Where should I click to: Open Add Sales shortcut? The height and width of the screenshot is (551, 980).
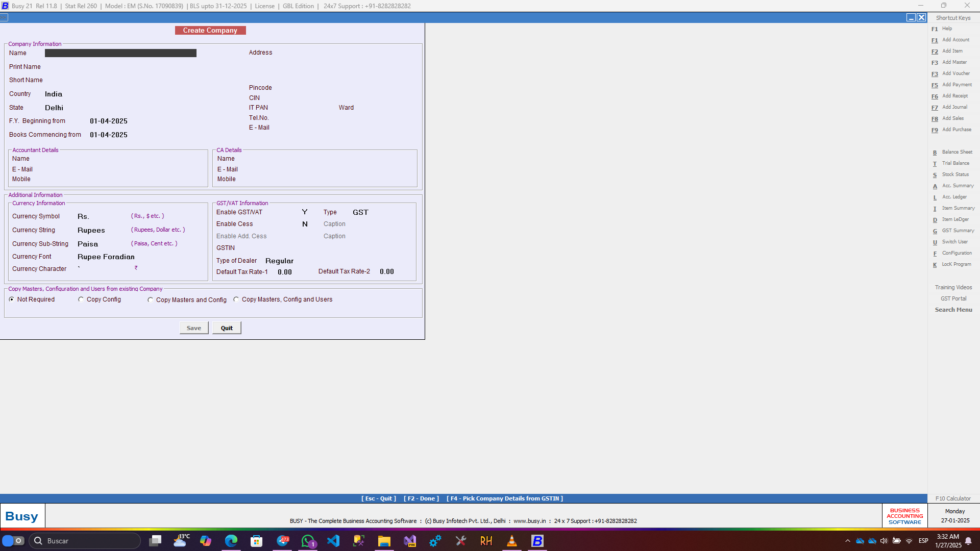click(x=947, y=118)
